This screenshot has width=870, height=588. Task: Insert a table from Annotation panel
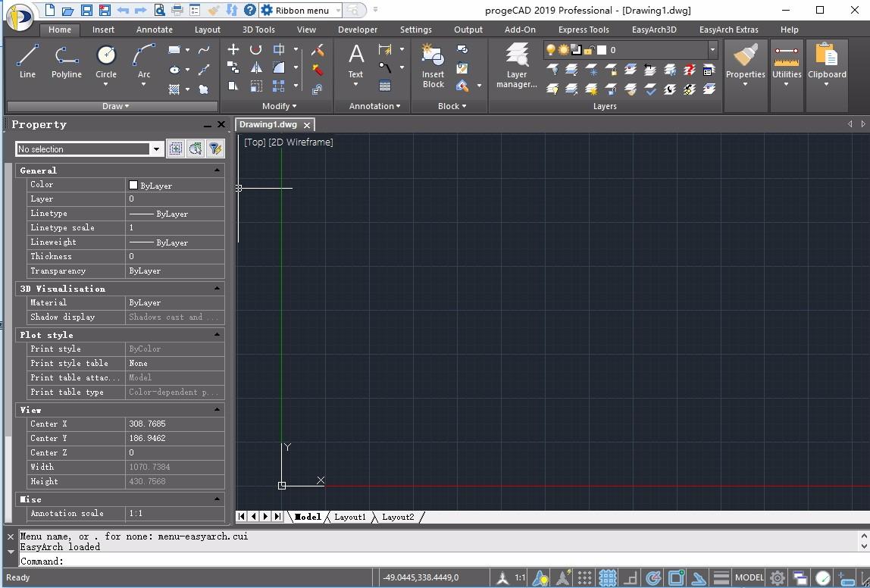pos(384,86)
